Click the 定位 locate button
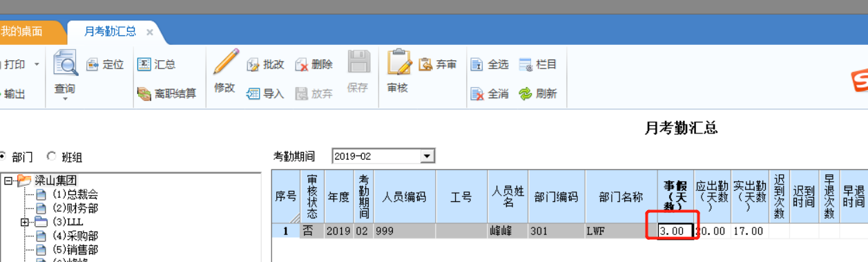 [x=105, y=64]
